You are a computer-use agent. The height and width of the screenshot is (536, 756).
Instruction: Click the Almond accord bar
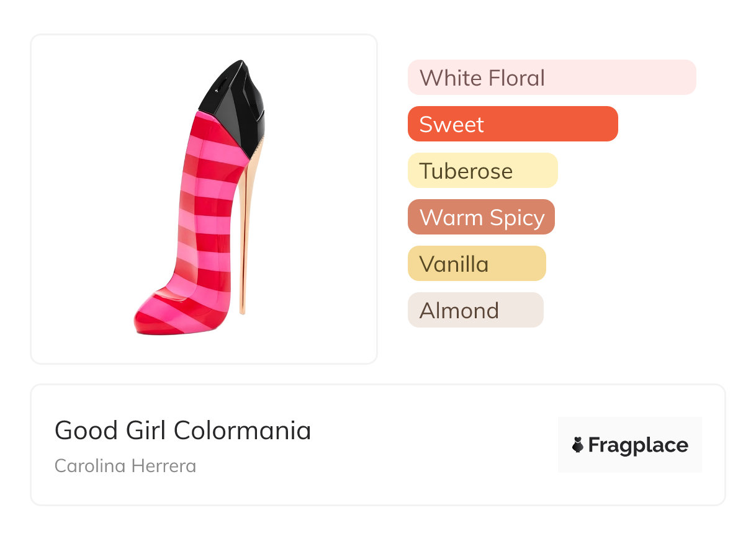click(475, 310)
